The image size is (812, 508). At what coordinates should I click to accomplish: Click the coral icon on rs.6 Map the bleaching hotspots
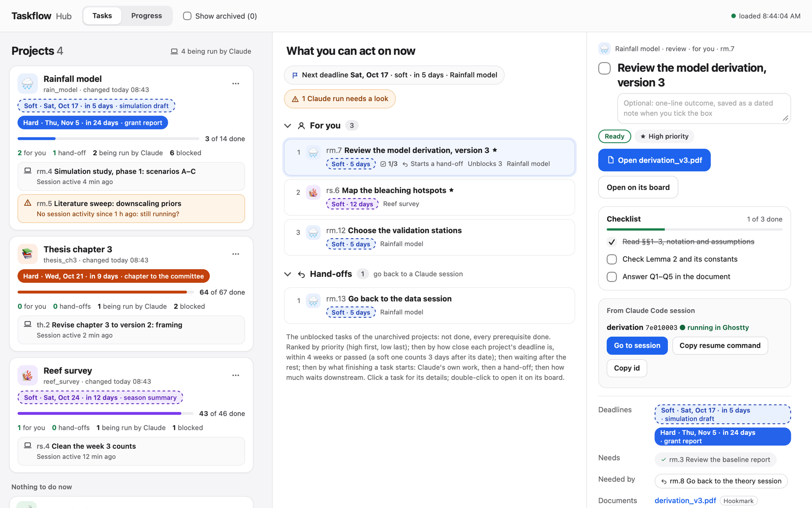point(313,193)
